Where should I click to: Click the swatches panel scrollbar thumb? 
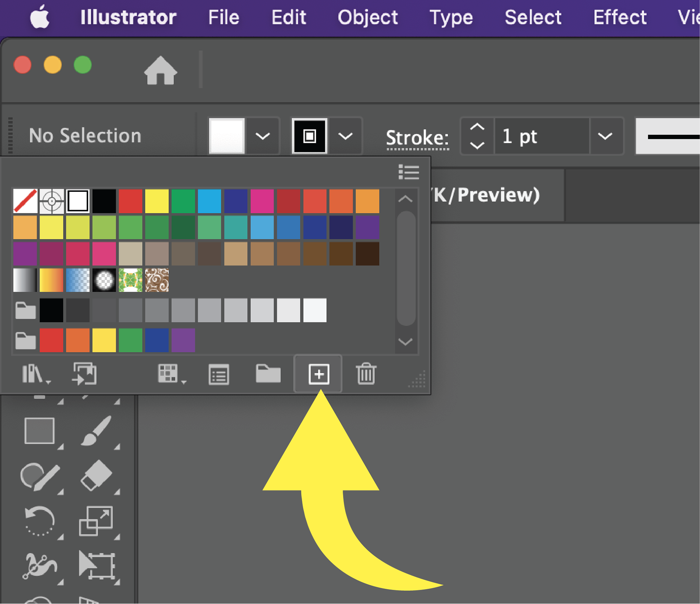[406, 268]
